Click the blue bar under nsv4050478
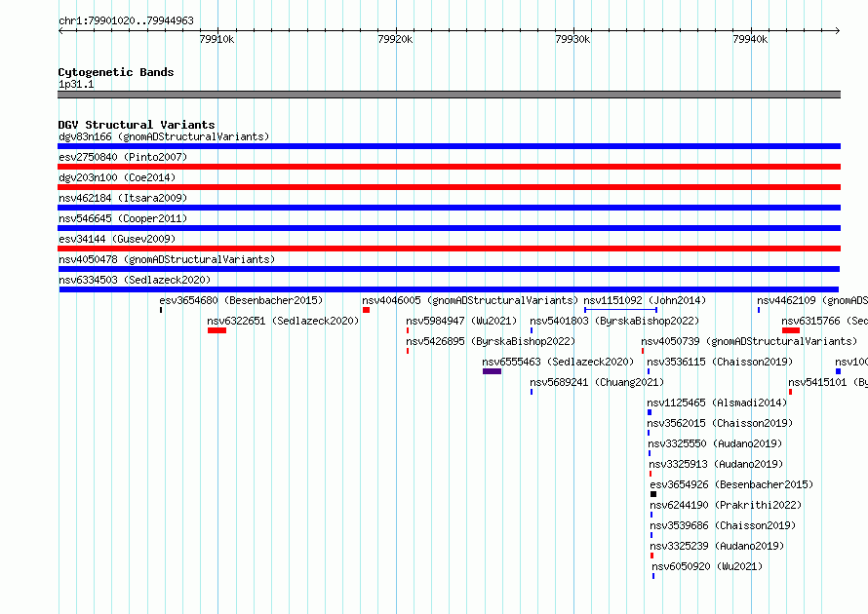The height and width of the screenshot is (614, 868). tap(449, 269)
